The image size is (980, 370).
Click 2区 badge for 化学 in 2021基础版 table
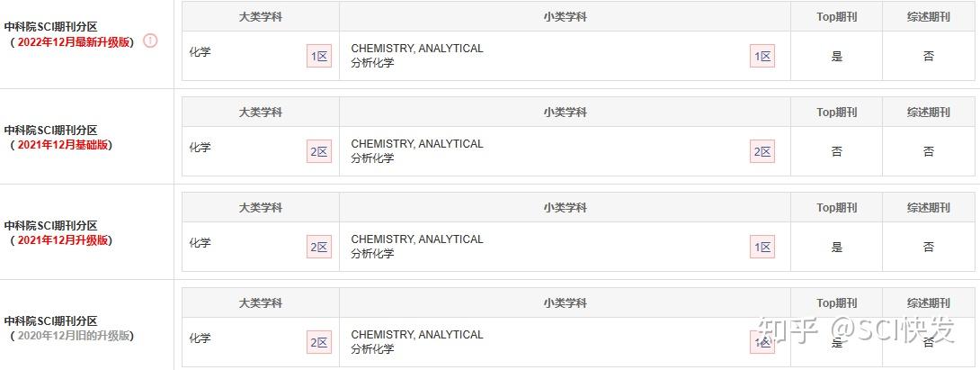tap(319, 151)
